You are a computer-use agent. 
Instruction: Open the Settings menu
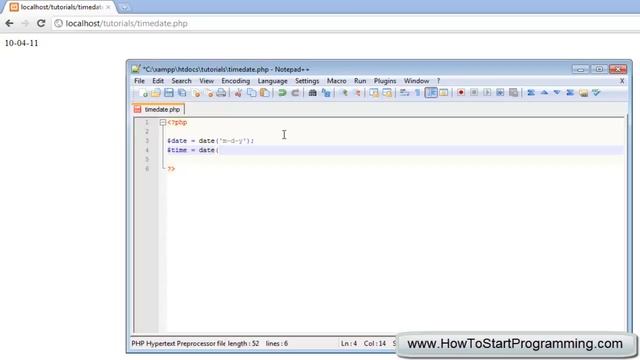pos(307,81)
